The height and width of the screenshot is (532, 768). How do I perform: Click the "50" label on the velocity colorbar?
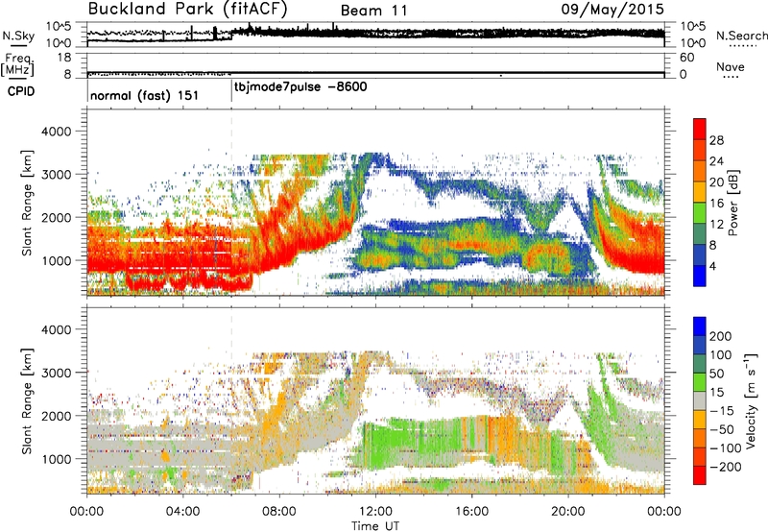[x=717, y=374]
